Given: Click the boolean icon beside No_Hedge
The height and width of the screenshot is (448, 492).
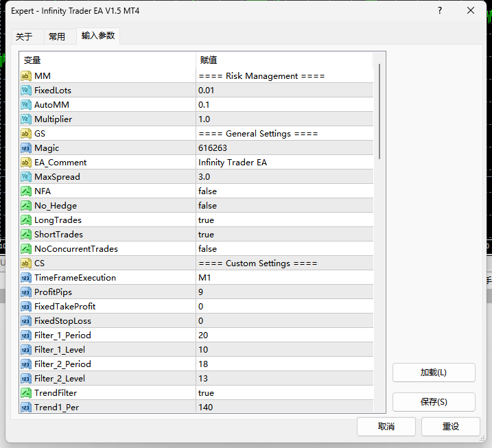Looking at the screenshot, I should pos(26,206).
